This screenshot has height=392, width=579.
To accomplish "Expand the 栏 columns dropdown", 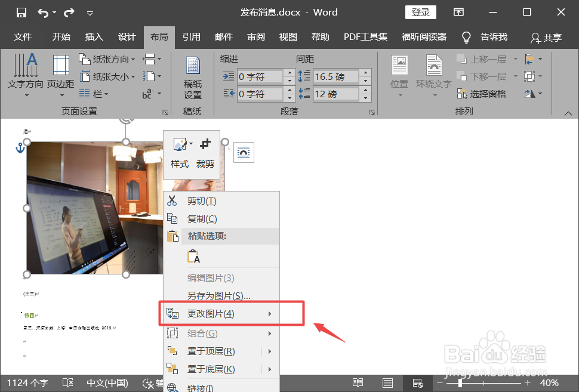I will [x=94, y=94].
